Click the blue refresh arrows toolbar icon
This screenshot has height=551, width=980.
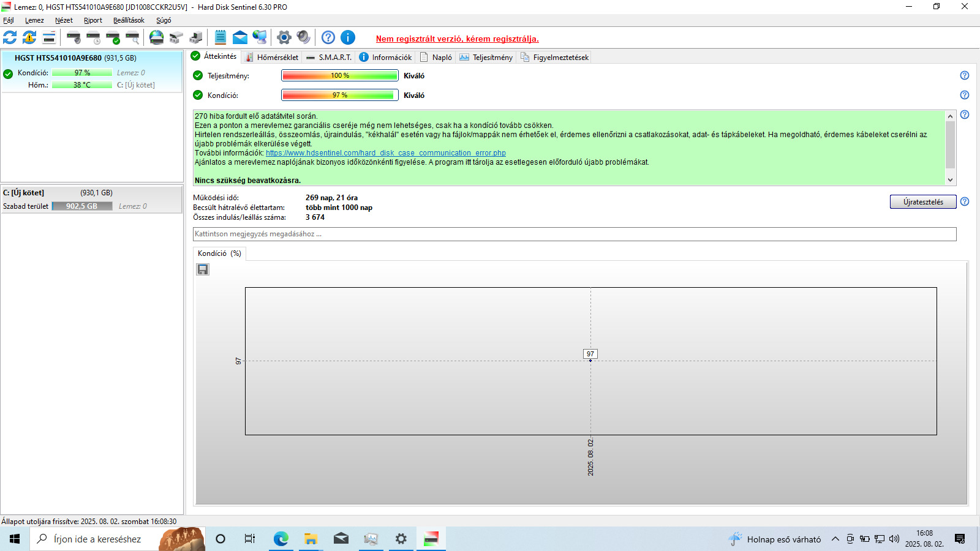(x=10, y=37)
